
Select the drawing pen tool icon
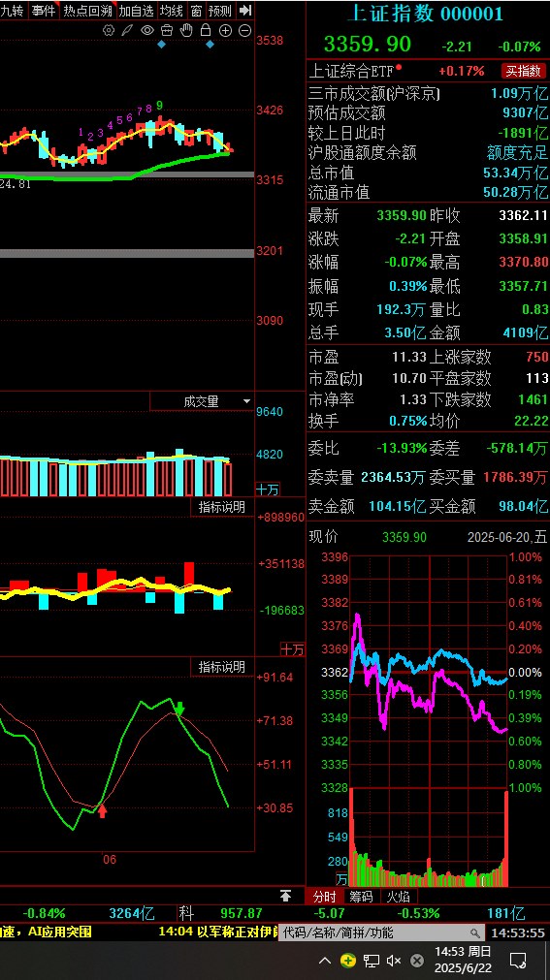(127, 30)
